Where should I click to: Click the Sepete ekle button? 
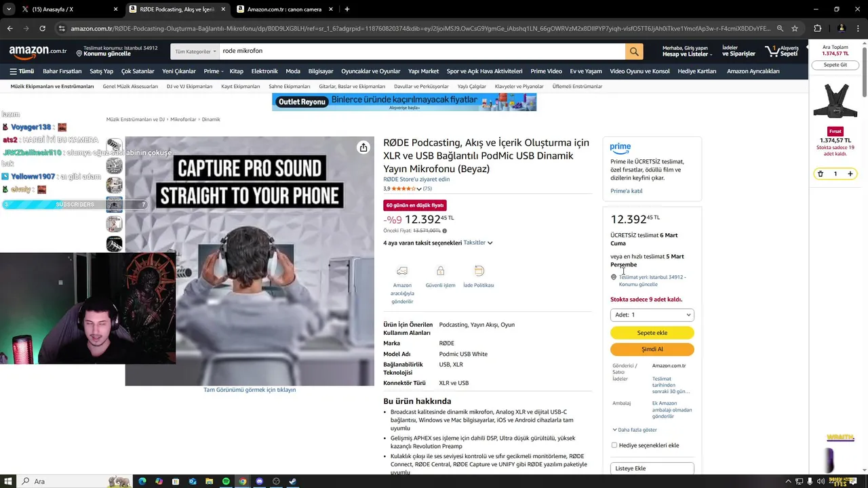point(652,333)
